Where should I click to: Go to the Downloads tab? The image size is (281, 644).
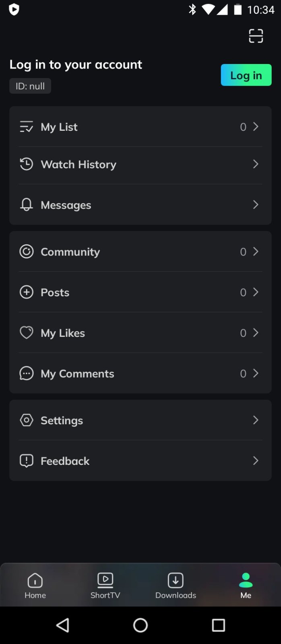pos(176,586)
